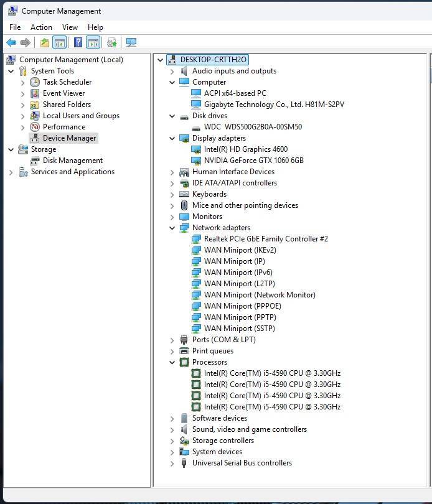The width and height of the screenshot is (432, 504).
Task: Click the Performance icon in left tree
Action: coord(35,127)
